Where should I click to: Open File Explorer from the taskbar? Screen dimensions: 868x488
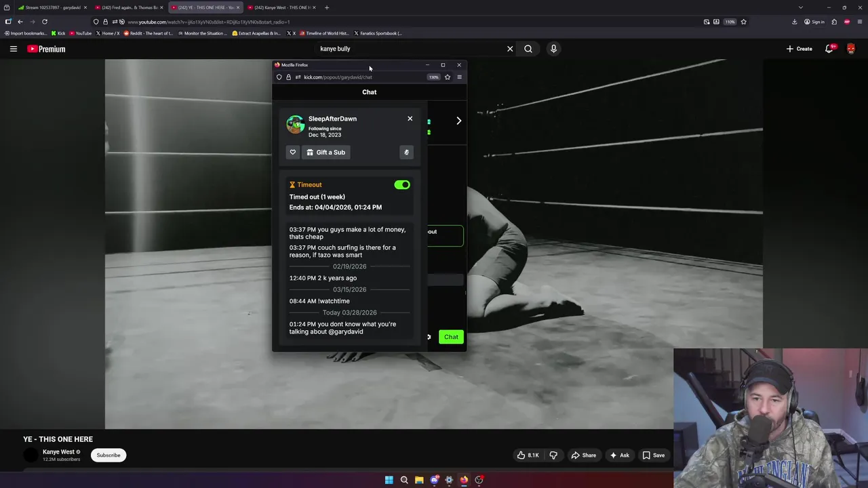click(419, 480)
